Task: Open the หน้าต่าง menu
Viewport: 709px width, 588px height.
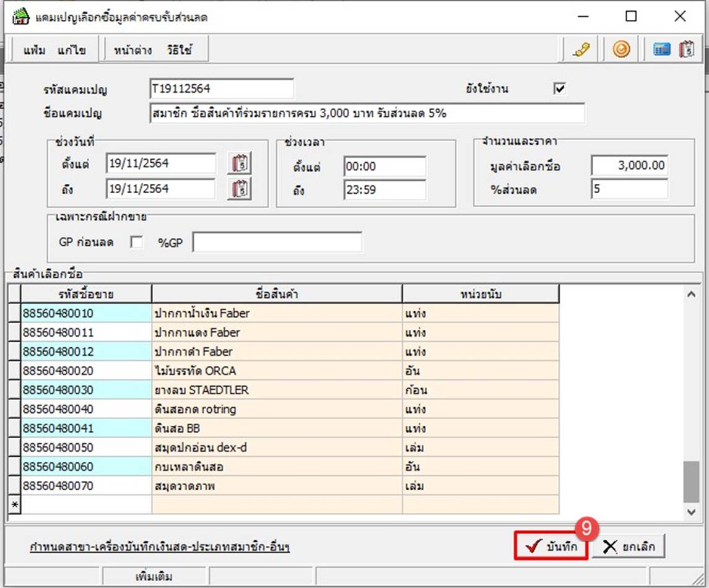Action: [x=133, y=50]
